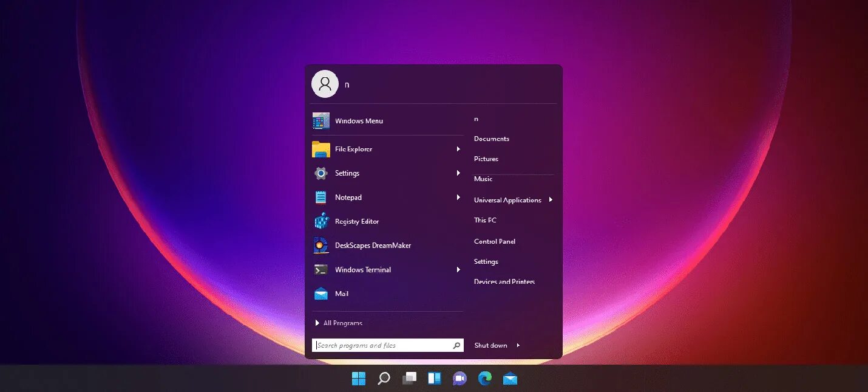The width and height of the screenshot is (868, 392).
Task: Click the search magnifier in search box
Action: 456,345
